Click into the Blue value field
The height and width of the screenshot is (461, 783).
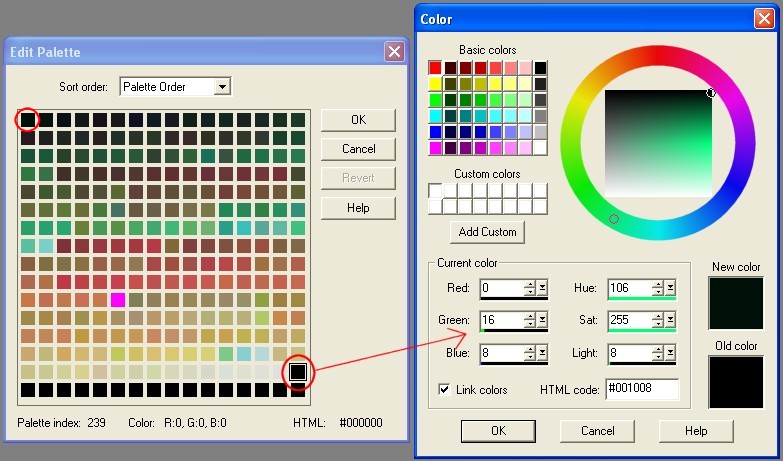[x=502, y=353]
